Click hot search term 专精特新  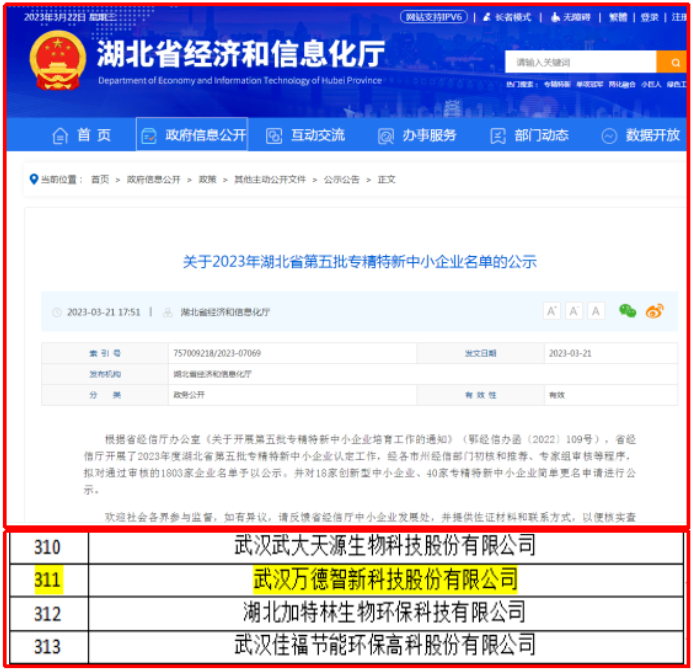[557, 84]
